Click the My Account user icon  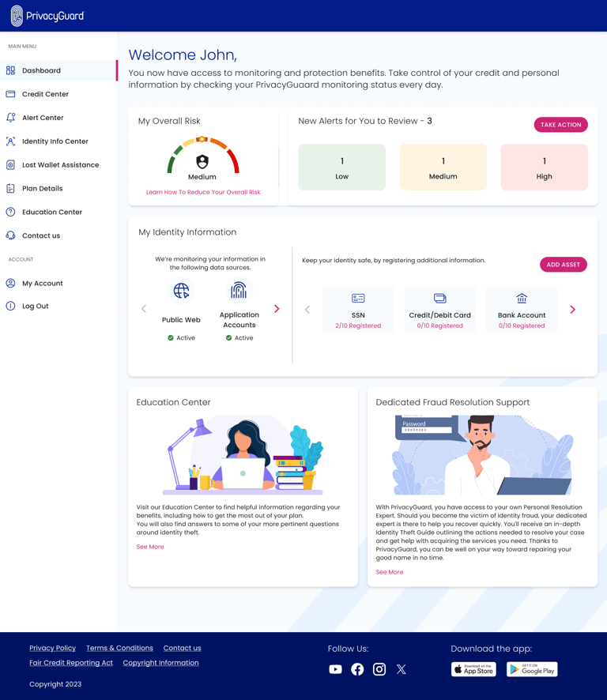(11, 283)
